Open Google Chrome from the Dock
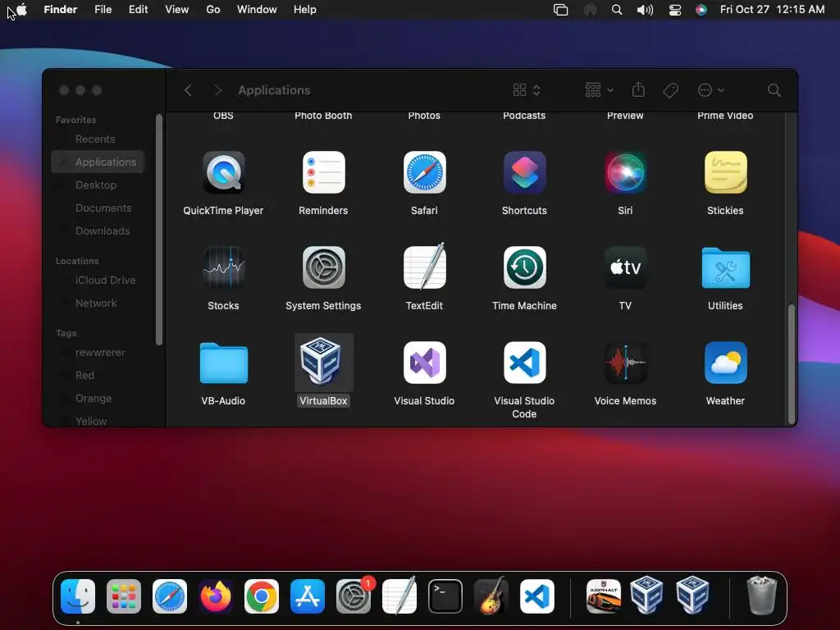This screenshot has width=840, height=630. click(262, 596)
